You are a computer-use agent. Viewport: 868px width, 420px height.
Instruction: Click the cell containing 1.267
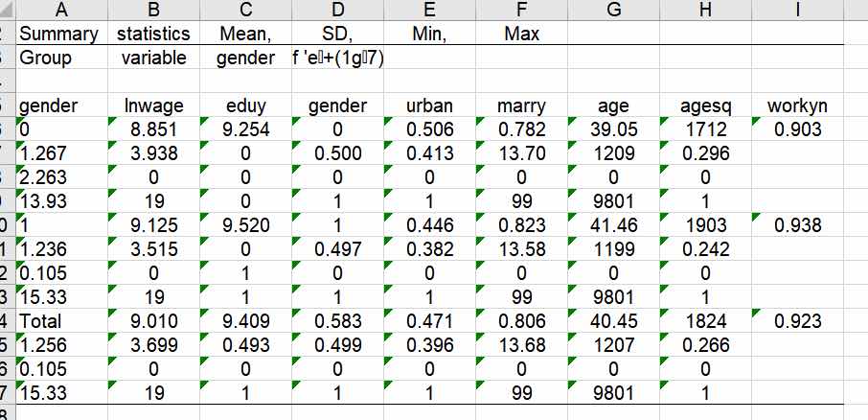coord(62,152)
